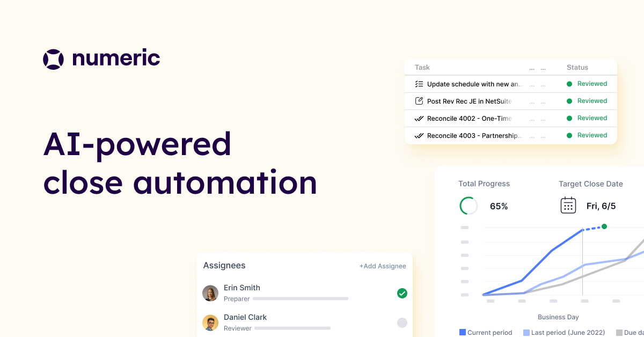
Task: Click the checklist icon beside Update schedule task
Action: (419, 84)
